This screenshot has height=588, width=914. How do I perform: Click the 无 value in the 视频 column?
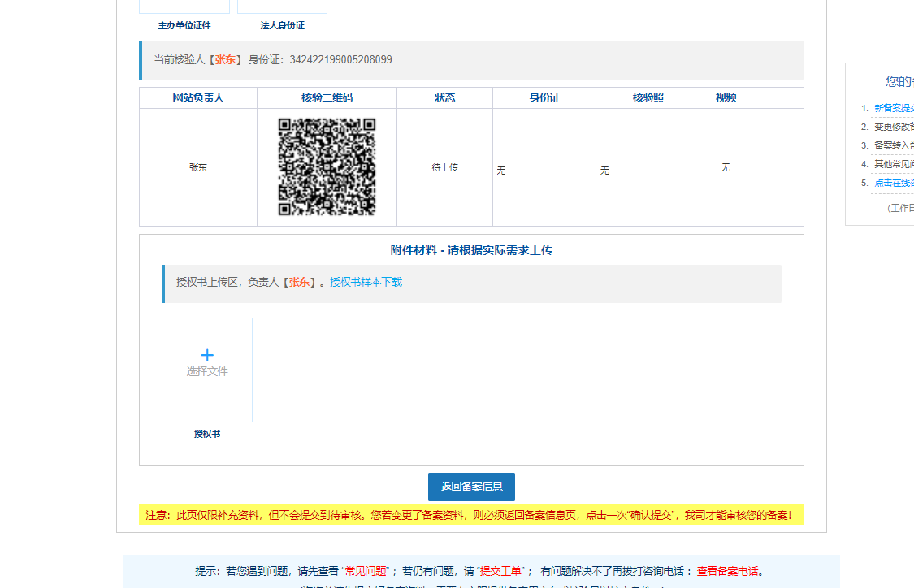726,167
